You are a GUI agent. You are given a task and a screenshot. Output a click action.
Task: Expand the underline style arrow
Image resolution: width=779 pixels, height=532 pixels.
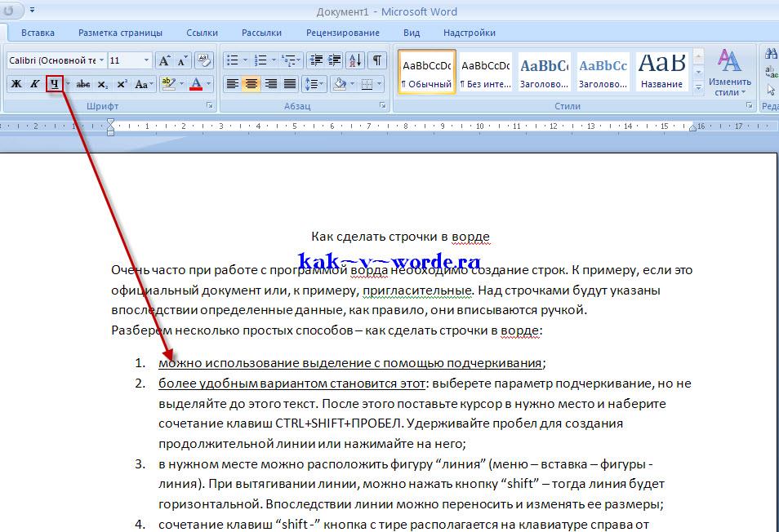[68, 84]
